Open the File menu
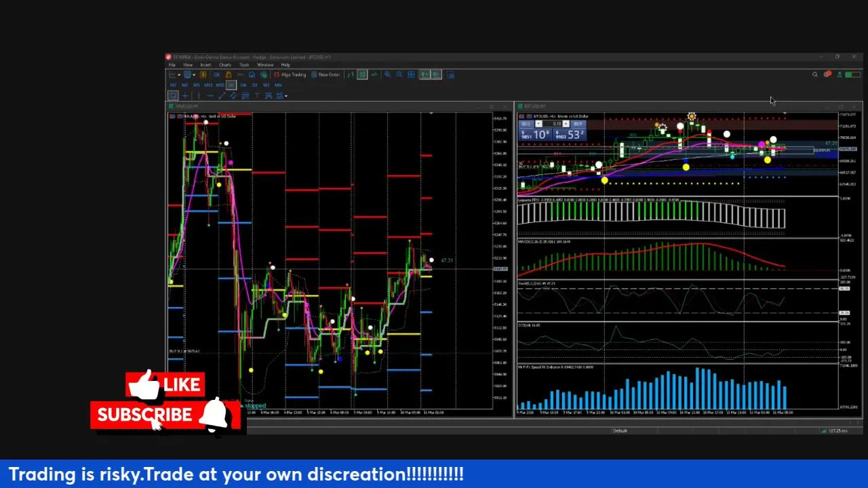This screenshot has width=868, height=488. click(172, 65)
